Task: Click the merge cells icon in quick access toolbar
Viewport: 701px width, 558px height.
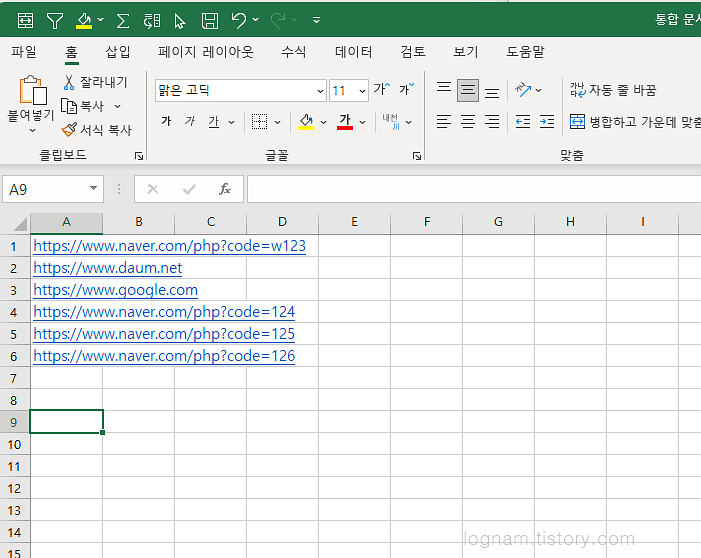Action: (25, 20)
